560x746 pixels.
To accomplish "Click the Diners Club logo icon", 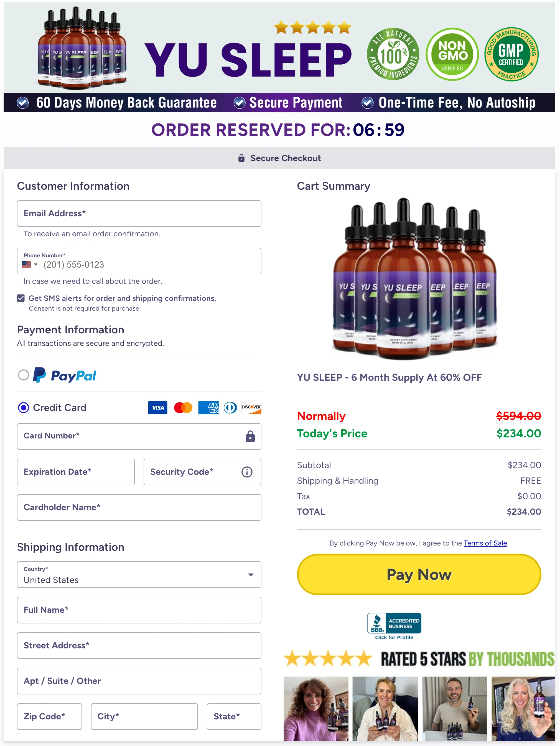I will (230, 407).
